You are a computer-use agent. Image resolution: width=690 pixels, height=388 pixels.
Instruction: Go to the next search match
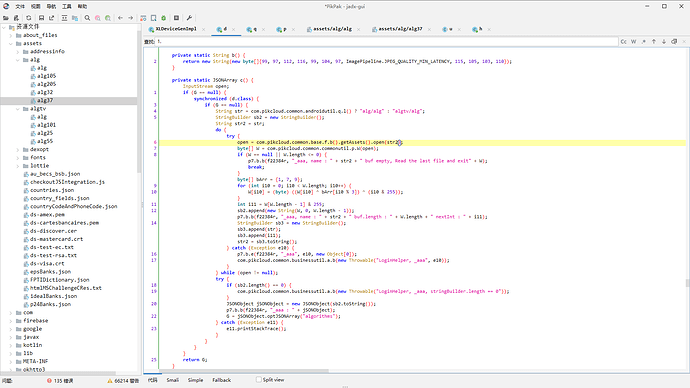pos(664,41)
